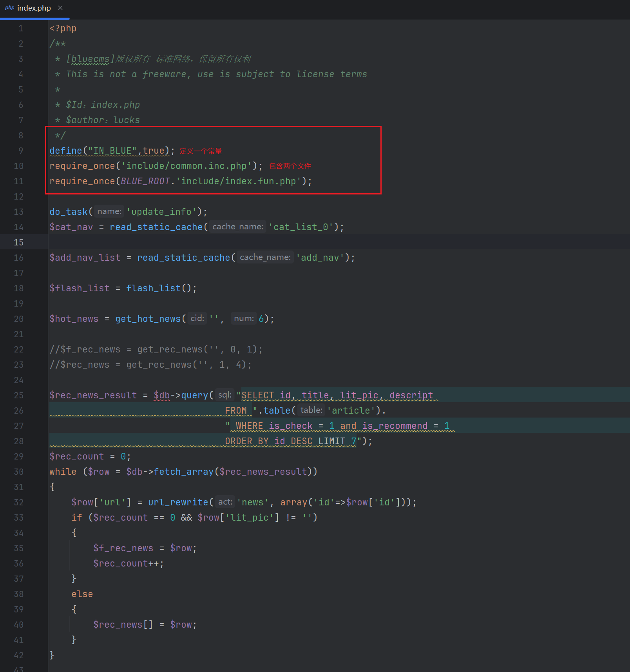Click $rec_count++ statement
This screenshot has width=630, height=672.
click(x=129, y=563)
